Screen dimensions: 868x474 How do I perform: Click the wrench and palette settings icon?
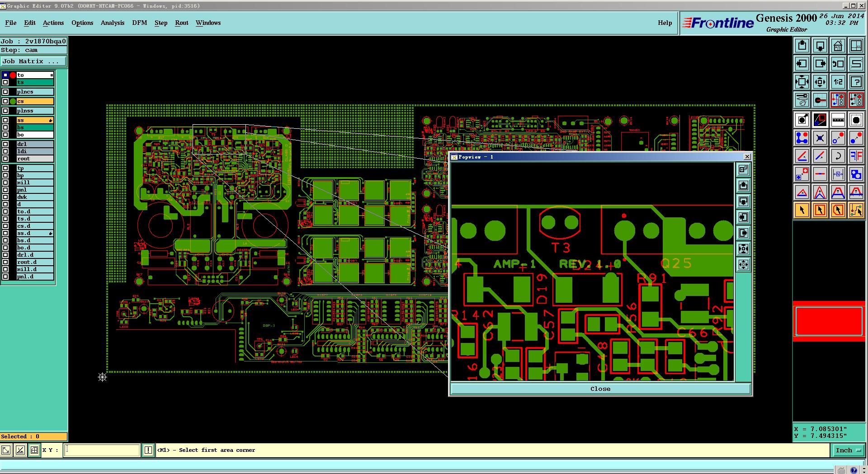pos(802,100)
